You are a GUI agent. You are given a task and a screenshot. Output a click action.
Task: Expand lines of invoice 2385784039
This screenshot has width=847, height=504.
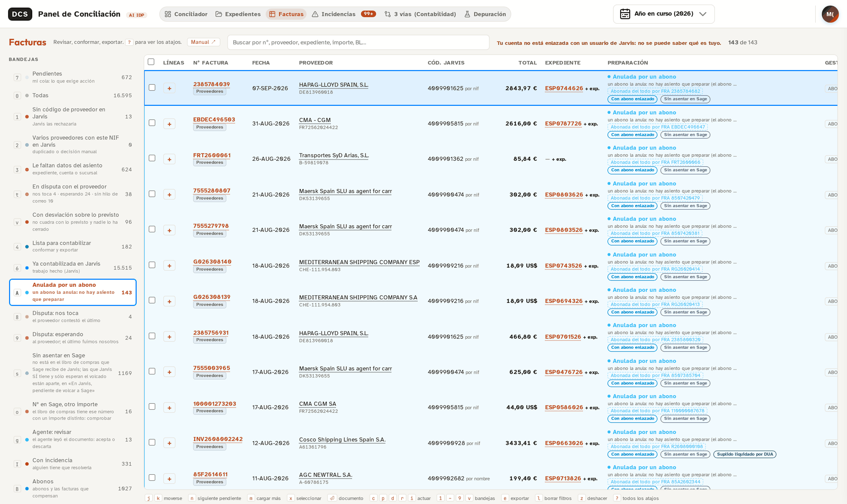point(169,88)
